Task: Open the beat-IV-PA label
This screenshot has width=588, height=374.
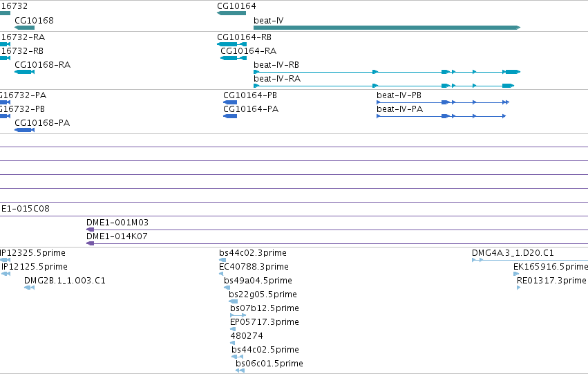Action: click(400, 109)
